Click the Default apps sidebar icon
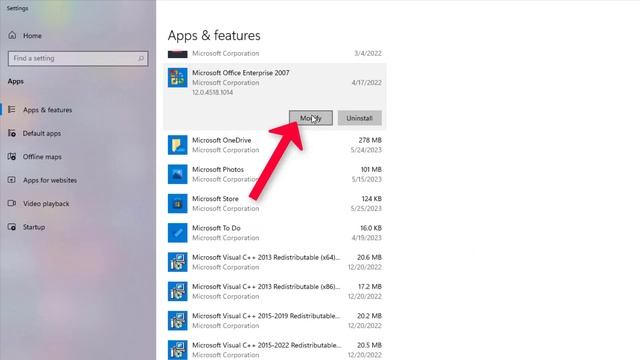This screenshot has width=640, height=360. [x=12, y=133]
